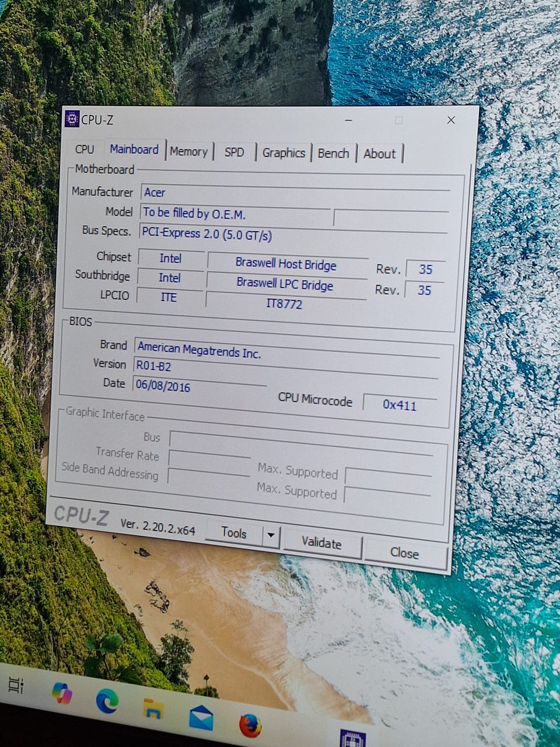This screenshot has height=747, width=560.
Task: Click the empty field next to Model
Action: [391, 218]
